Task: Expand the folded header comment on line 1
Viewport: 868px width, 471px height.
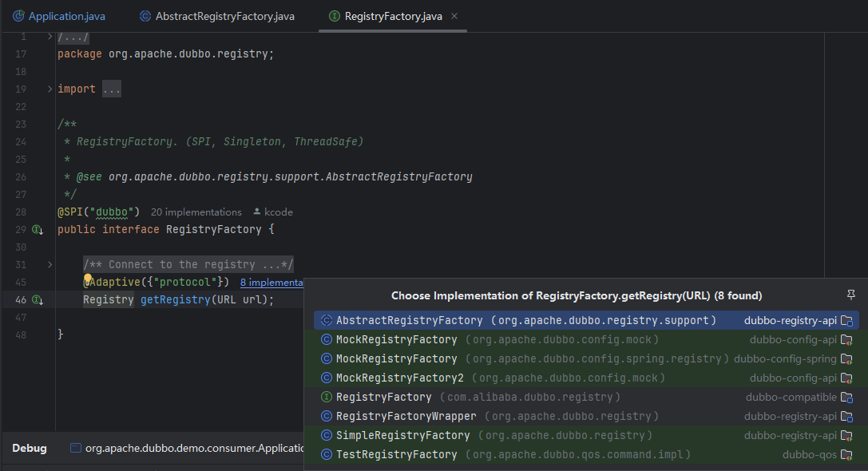Action: (x=50, y=38)
